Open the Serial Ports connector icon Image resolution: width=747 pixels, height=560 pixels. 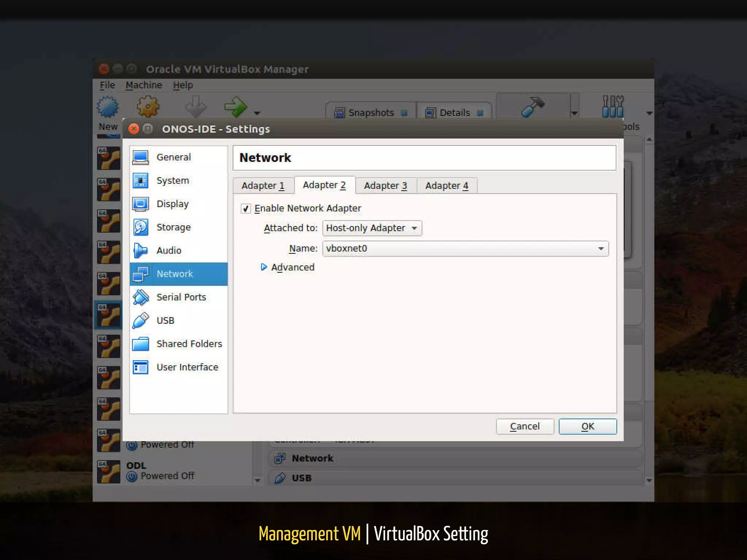(140, 297)
